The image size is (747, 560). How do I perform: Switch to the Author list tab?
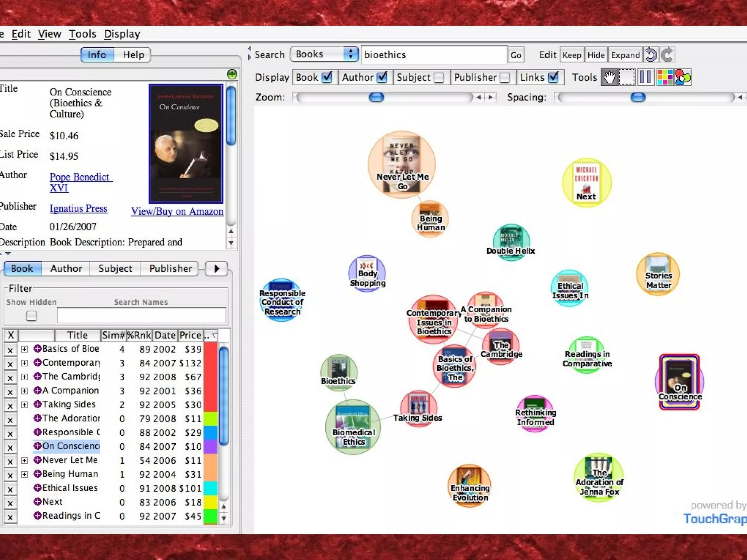pos(66,268)
